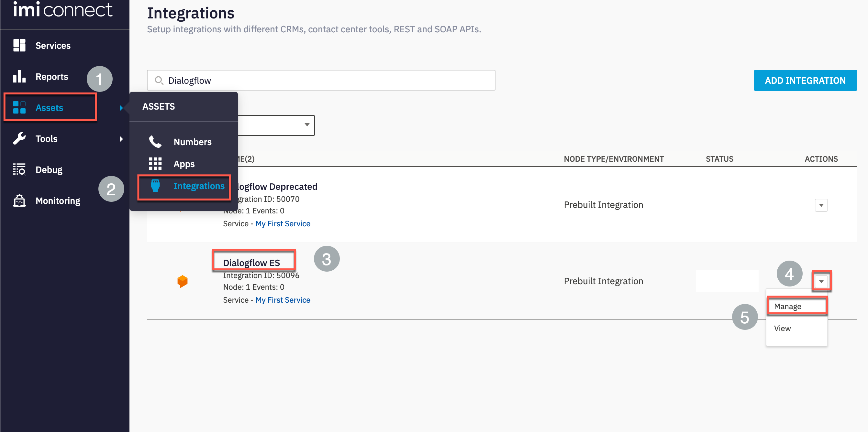
Task: Click the Reports bar chart icon
Action: tap(19, 76)
